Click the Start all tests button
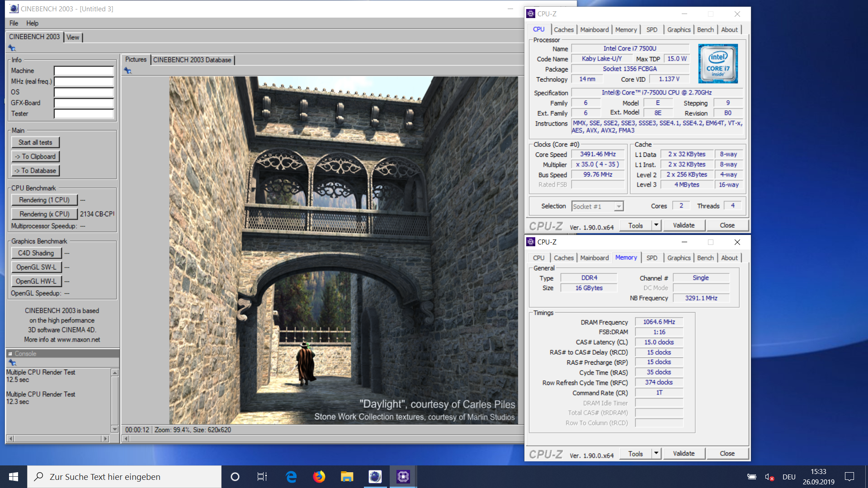Viewport: 868px width, 488px height. (35, 142)
